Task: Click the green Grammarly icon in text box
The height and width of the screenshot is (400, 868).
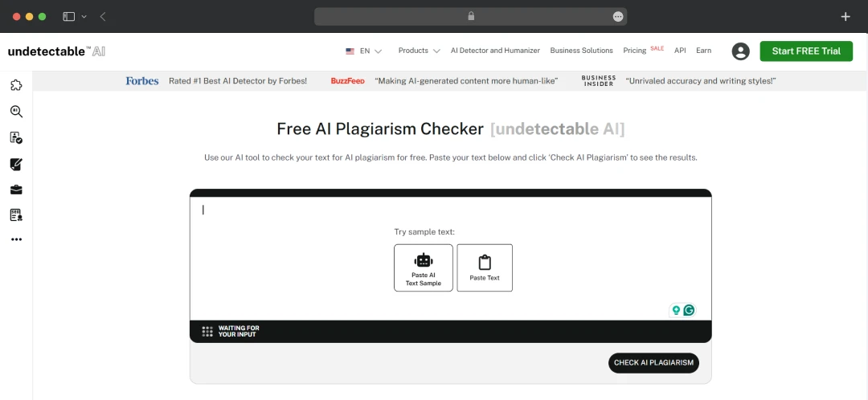Action: click(x=689, y=310)
